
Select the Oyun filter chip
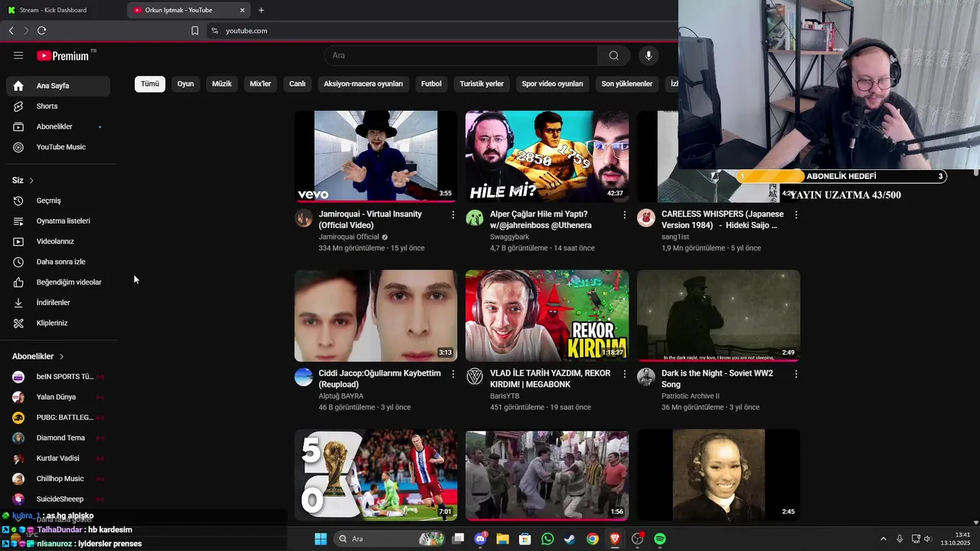(x=185, y=84)
